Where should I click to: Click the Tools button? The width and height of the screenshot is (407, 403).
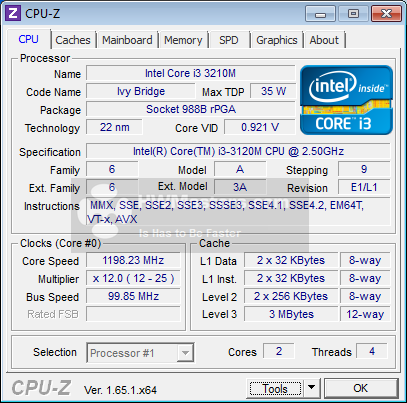275,388
